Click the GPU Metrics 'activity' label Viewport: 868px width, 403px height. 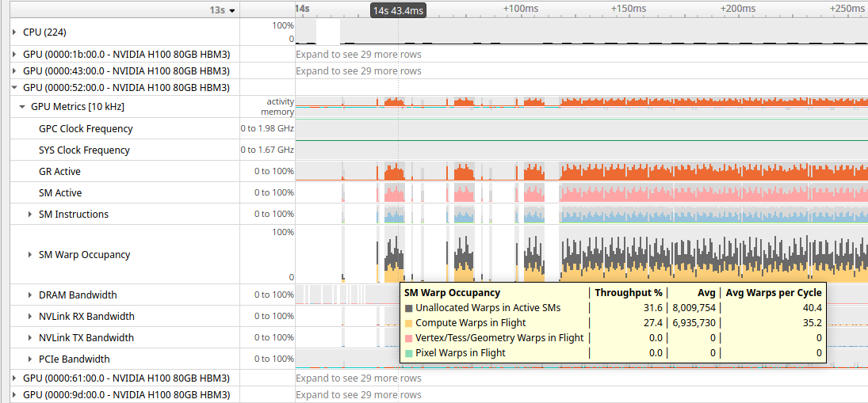[x=280, y=101]
